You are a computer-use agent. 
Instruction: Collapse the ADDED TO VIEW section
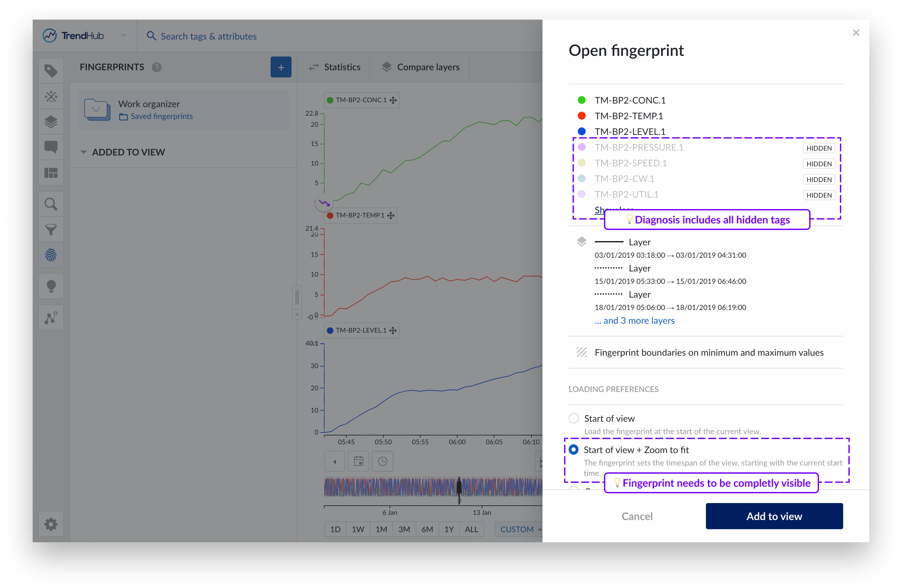[84, 152]
